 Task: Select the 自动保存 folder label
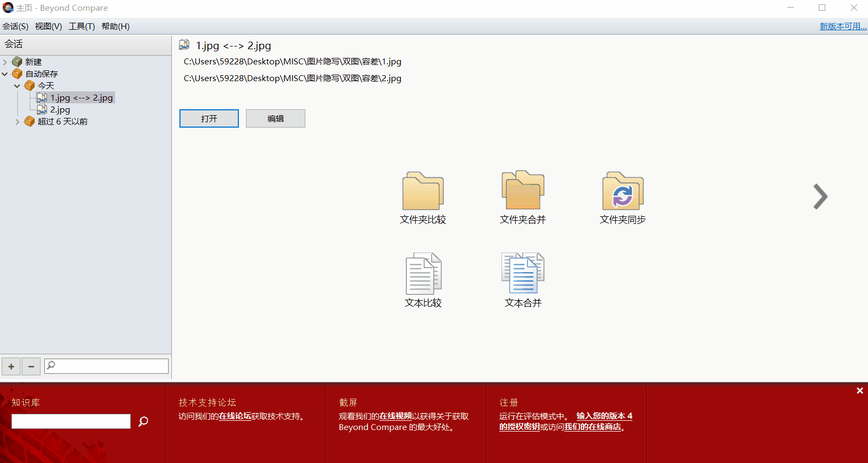[42, 74]
